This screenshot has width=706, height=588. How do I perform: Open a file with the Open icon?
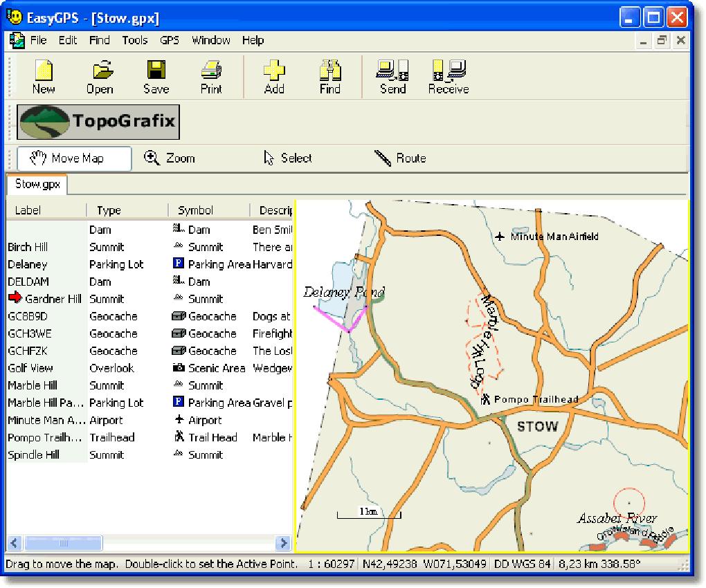[x=100, y=76]
